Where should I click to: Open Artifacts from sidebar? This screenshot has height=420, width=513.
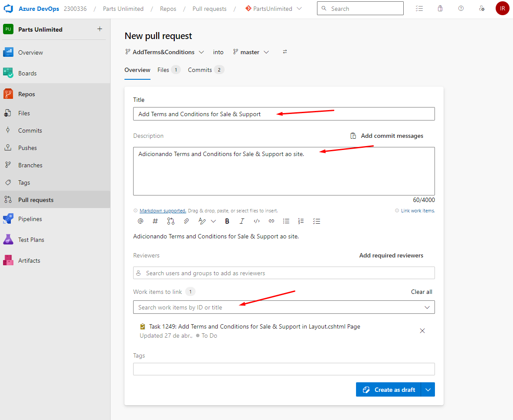[x=29, y=260]
